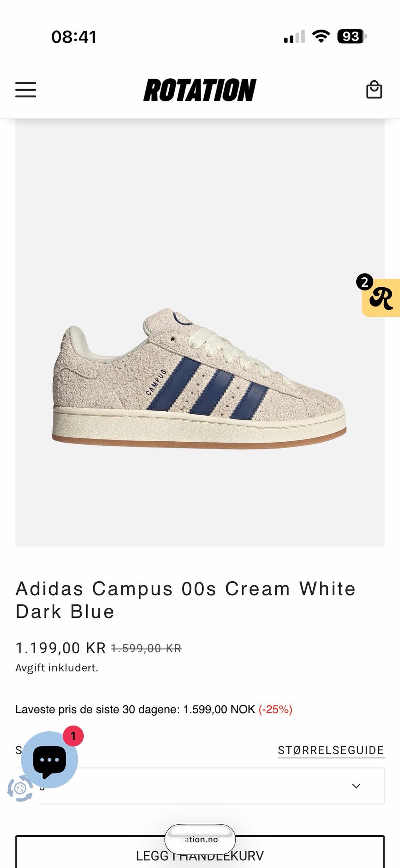Tap the cookie settings icon
The image size is (400, 868).
[x=20, y=788]
